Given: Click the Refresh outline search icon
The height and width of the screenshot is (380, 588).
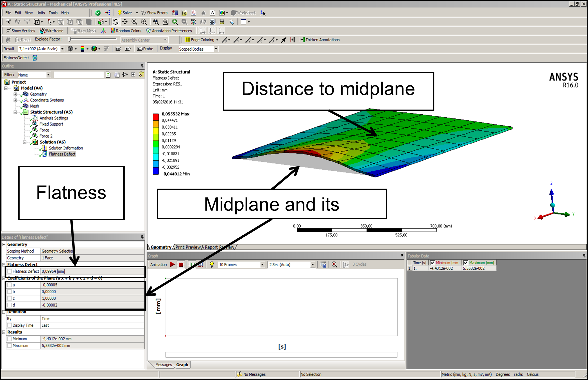Looking at the screenshot, I should point(108,75).
